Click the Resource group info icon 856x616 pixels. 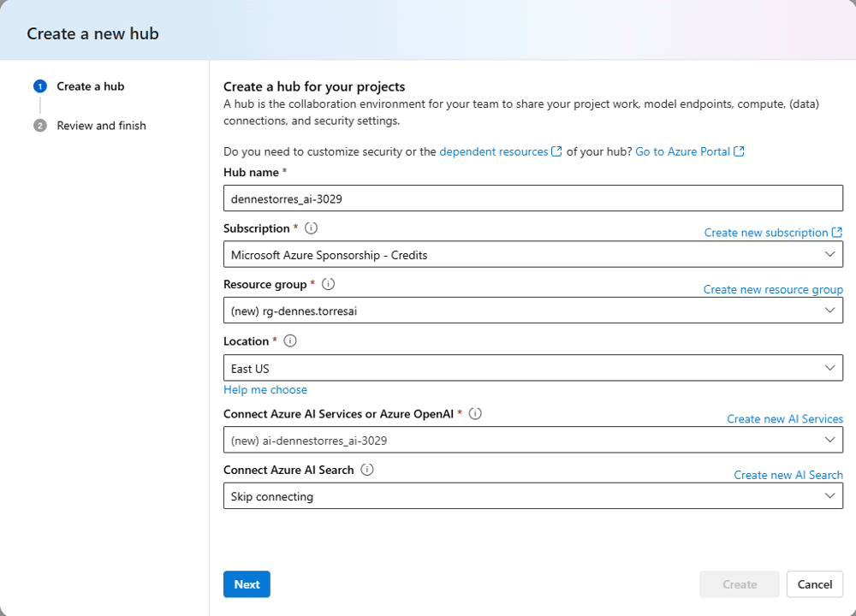328,284
